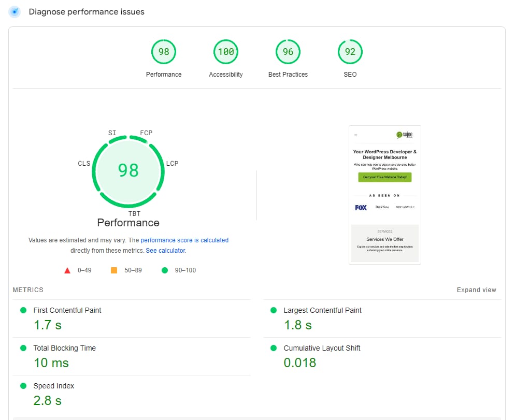Click the CLS segment label on gauge

84,163
